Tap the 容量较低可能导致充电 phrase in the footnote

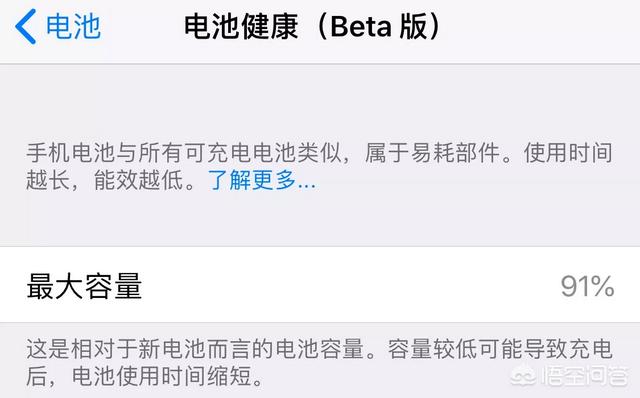click(500, 348)
